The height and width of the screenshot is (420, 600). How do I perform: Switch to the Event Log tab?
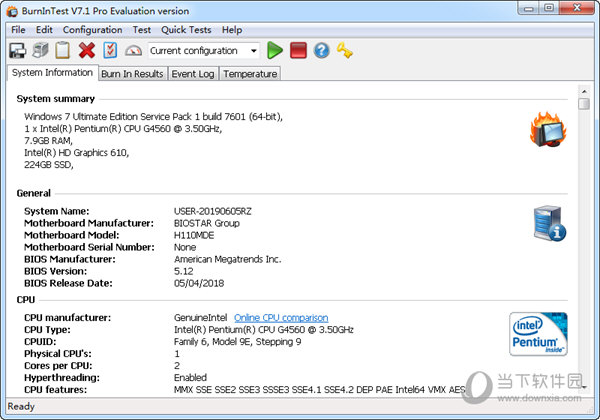pos(192,74)
